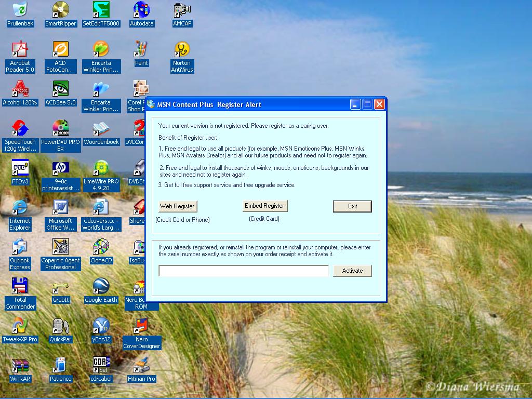The height and width of the screenshot is (399, 532).
Task: Minimize the MSN Content Plus dialog
Action: [x=355, y=104]
